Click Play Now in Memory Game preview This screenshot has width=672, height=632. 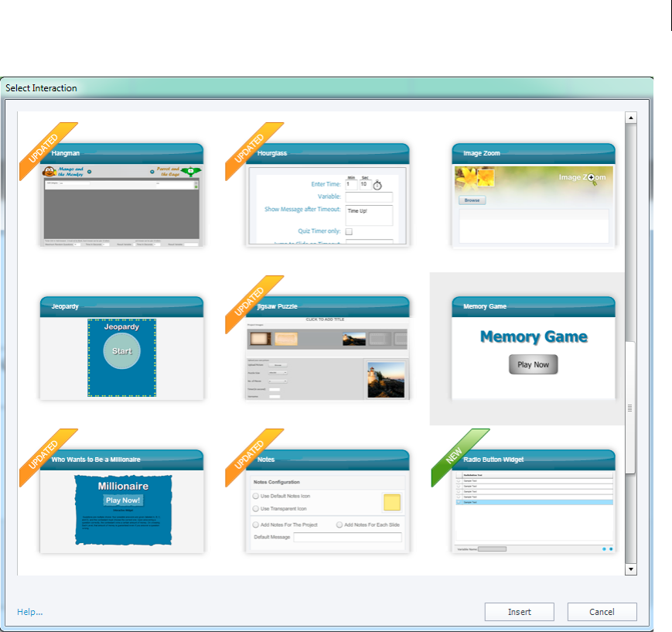coord(533,364)
